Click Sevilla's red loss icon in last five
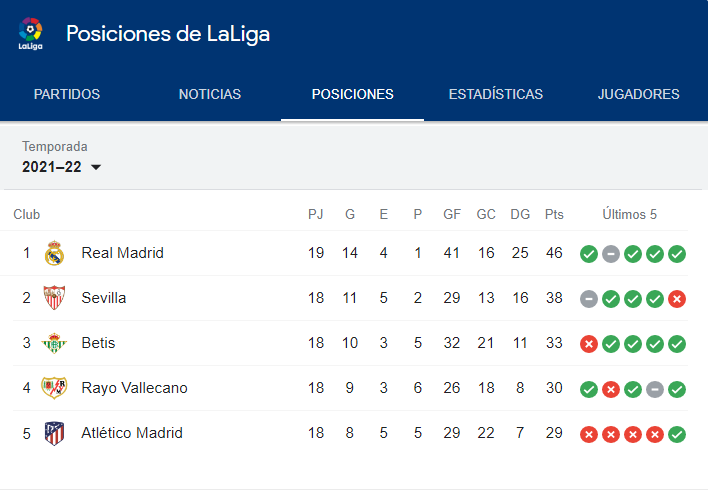708x493 pixels. pos(677,299)
